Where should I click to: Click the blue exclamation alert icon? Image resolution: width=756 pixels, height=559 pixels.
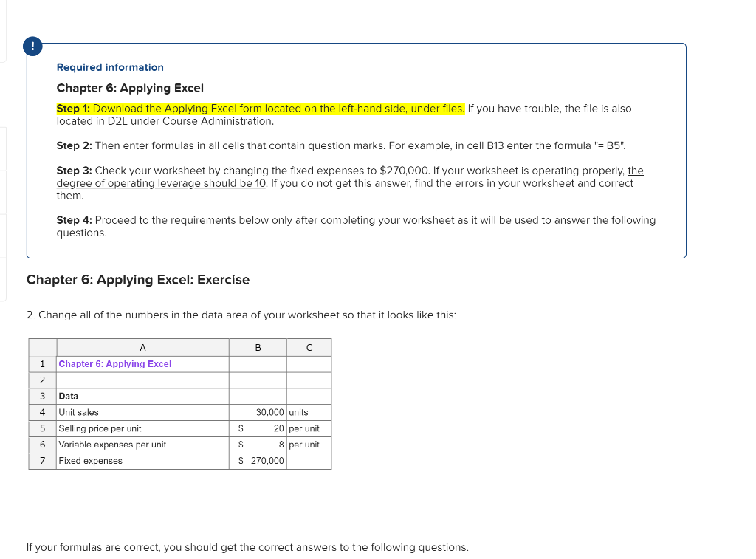[32, 45]
